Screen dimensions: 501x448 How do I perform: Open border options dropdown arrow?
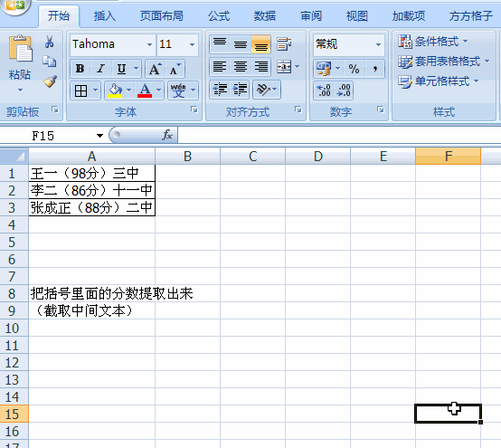[x=95, y=91]
